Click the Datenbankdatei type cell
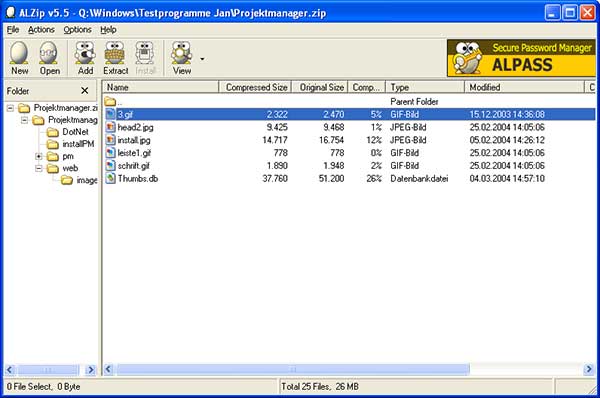This screenshot has width=600, height=398. (419, 178)
